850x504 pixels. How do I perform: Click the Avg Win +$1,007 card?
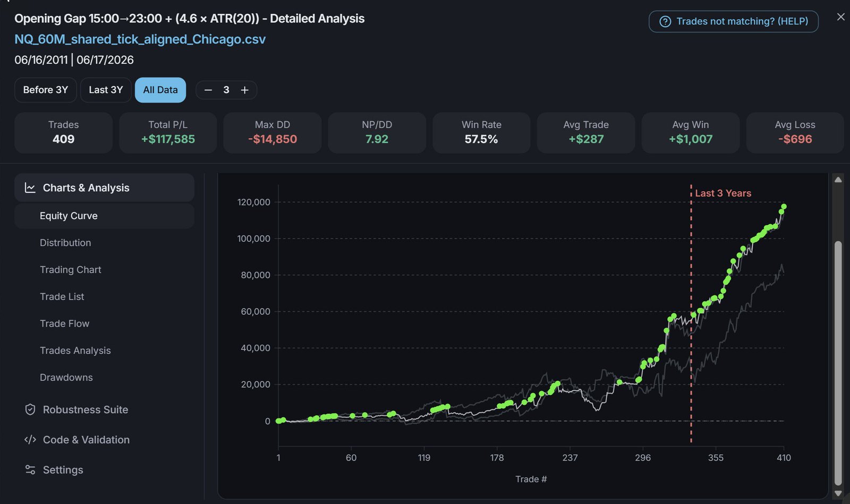click(x=691, y=132)
